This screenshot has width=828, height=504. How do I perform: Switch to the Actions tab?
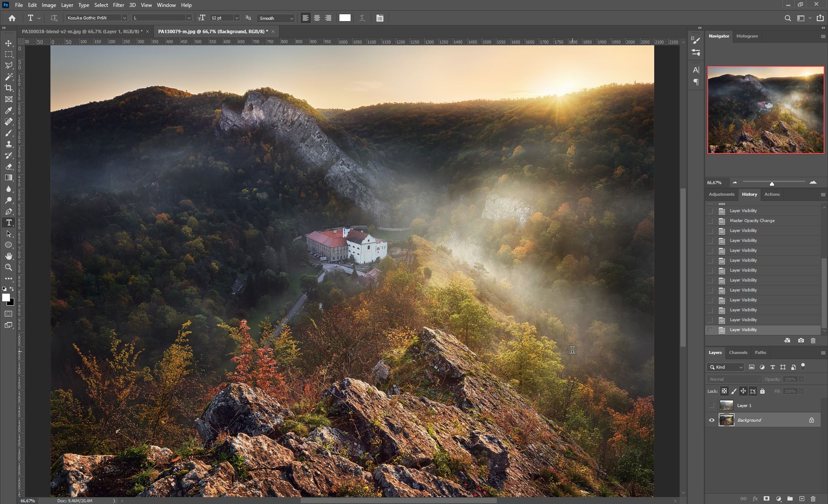[772, 194]
